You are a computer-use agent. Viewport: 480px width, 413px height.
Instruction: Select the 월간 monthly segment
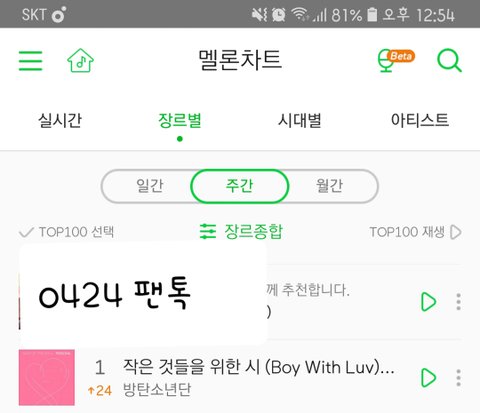pos(329,186)
